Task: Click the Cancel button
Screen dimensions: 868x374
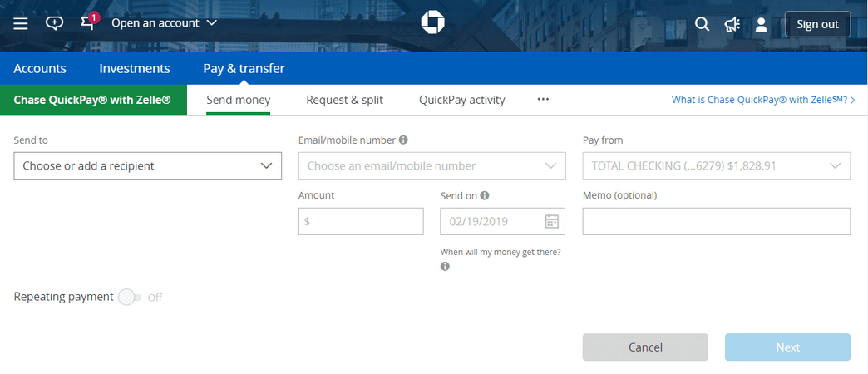Action: (x=645, y=347)
